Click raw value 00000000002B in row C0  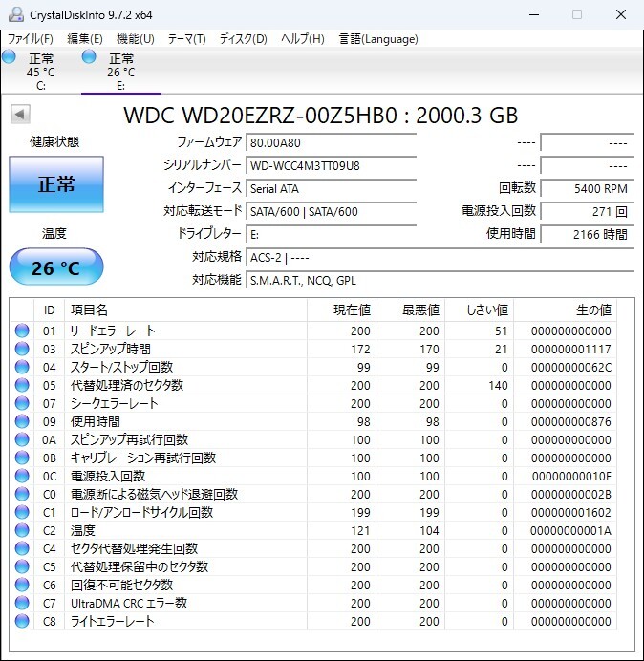tap(570, 494)
